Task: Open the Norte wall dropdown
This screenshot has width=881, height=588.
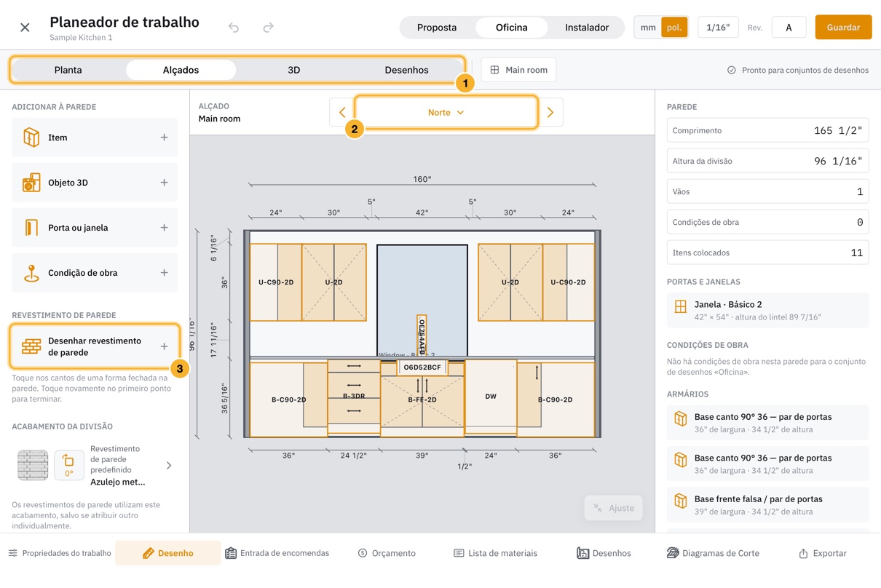Action: (446, 113)
